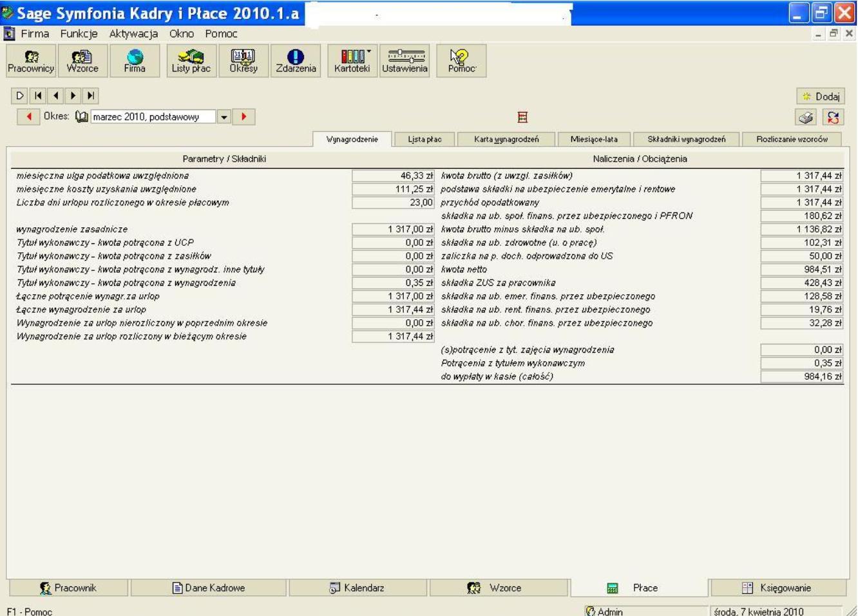Open the Kalendarz bottom tab
This screenshot has width=858, height=616.
pyautogui.click(x=357, y=588)
